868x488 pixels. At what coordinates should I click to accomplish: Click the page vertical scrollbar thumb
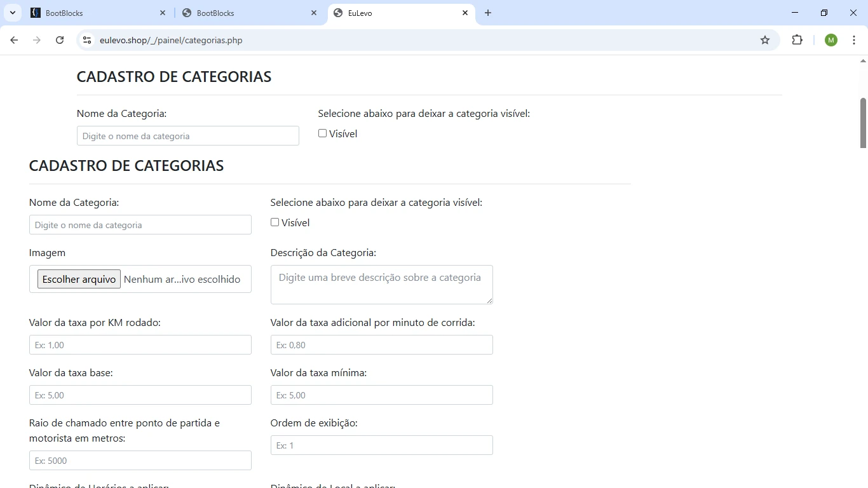point(863,123)
